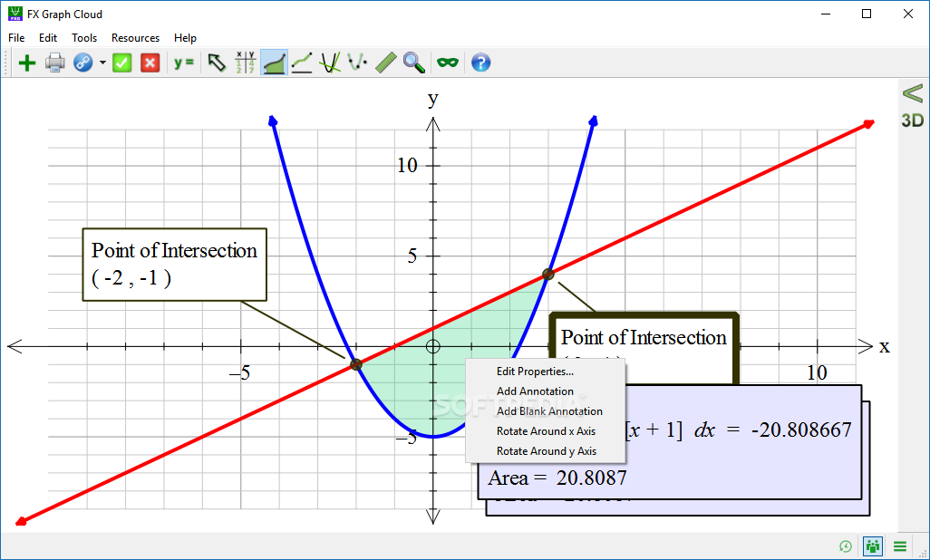Image resolution: width=930 pixels, height=560 pixels.
Task: Click the integral result -20.808667 text
Action: (x=801, y=430)
